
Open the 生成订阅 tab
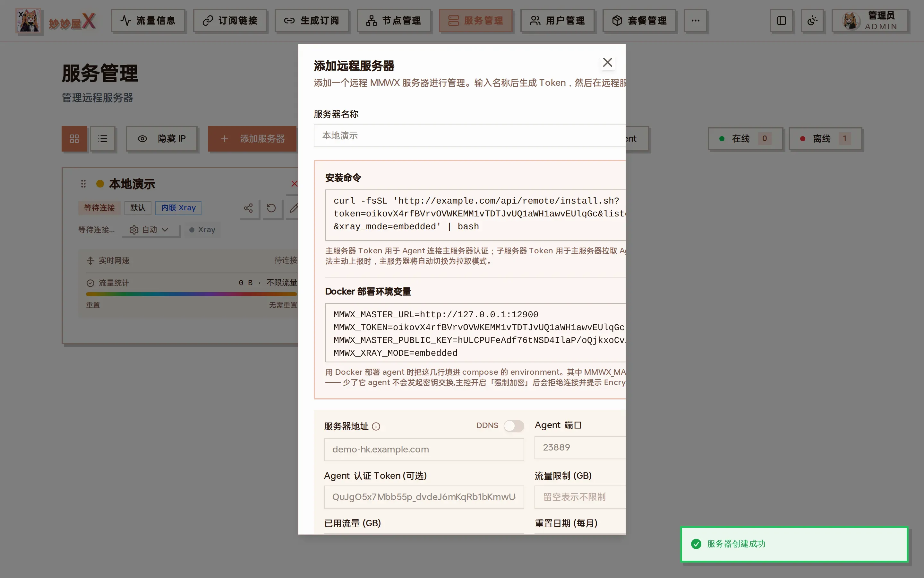click(x=312, y=20)
